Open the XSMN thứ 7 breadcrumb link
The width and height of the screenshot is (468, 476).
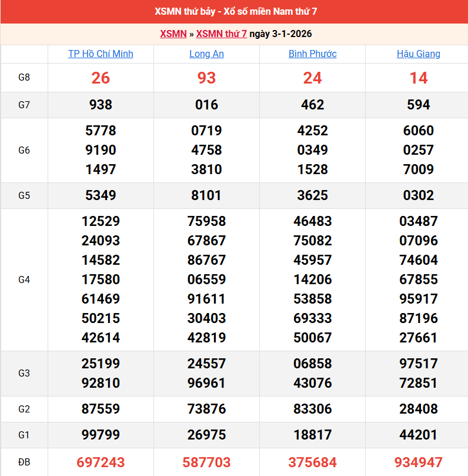click(x=221, y=34)
